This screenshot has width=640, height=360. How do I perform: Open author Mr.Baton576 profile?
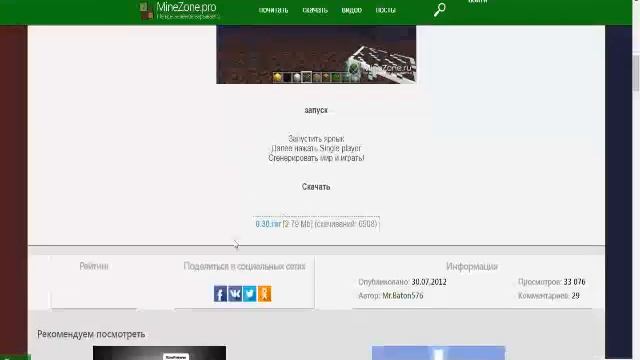(x=403, y=296)
